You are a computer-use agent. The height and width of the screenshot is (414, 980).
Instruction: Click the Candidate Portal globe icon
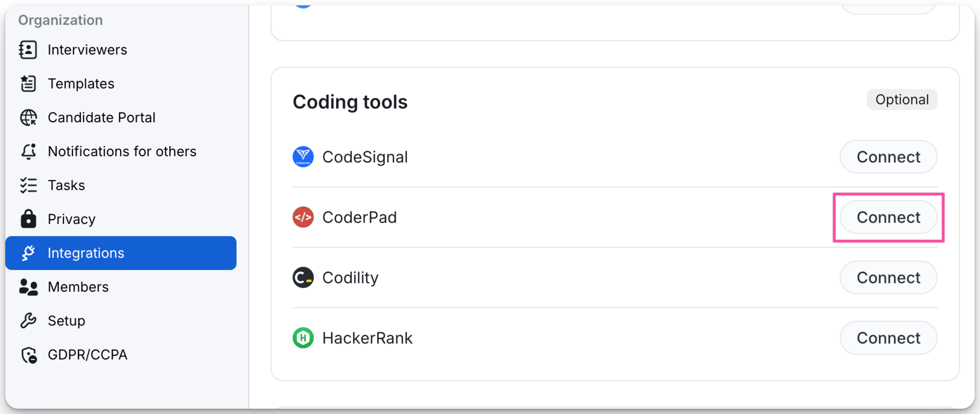(x=28, y=118)
